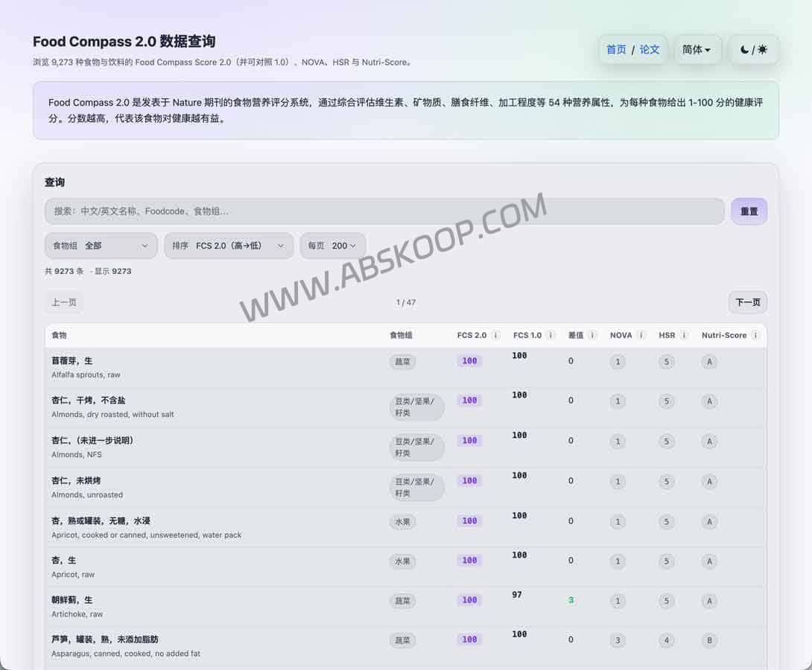Open the 食物组 food group filter dropdown
Screen dimensions: 812x670
point(101,246)
